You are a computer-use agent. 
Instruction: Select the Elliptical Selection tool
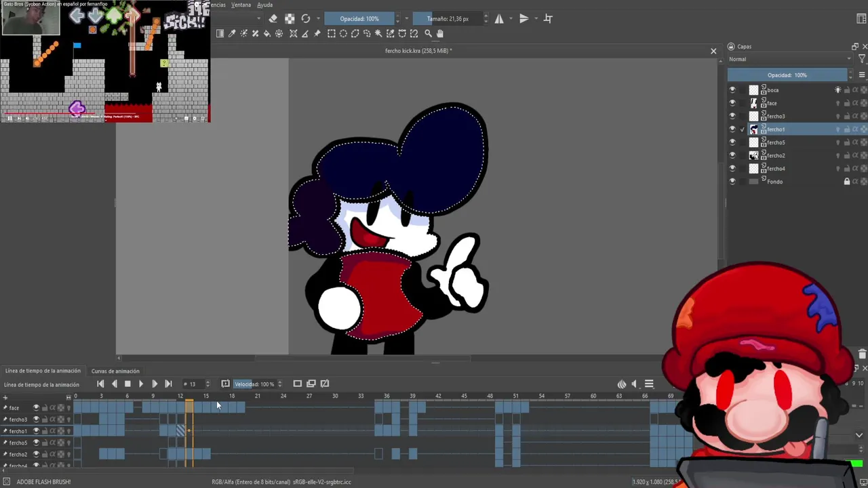pos(343,33)
